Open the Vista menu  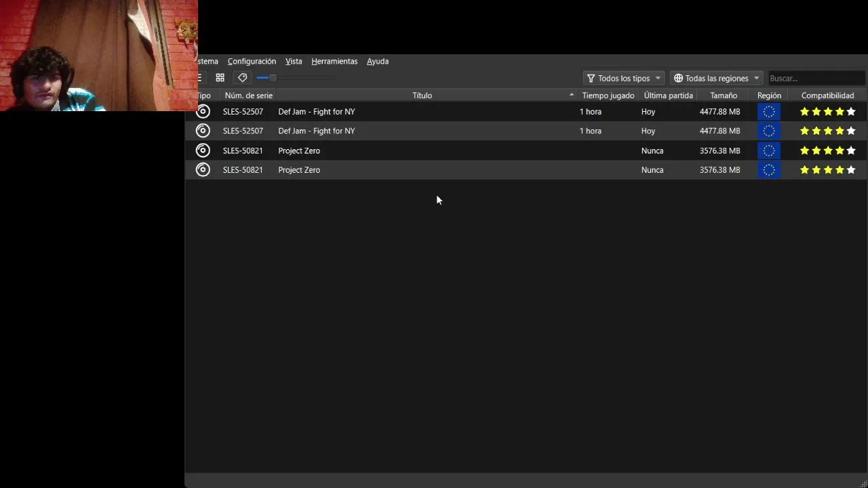(x=294, y=61)
